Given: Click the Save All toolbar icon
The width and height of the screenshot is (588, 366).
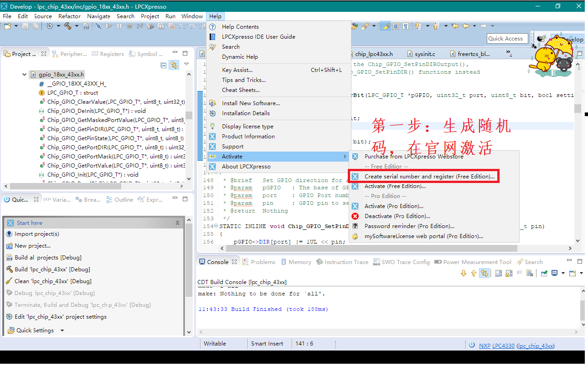Looking at the screenshot, I should coord(35,26).
